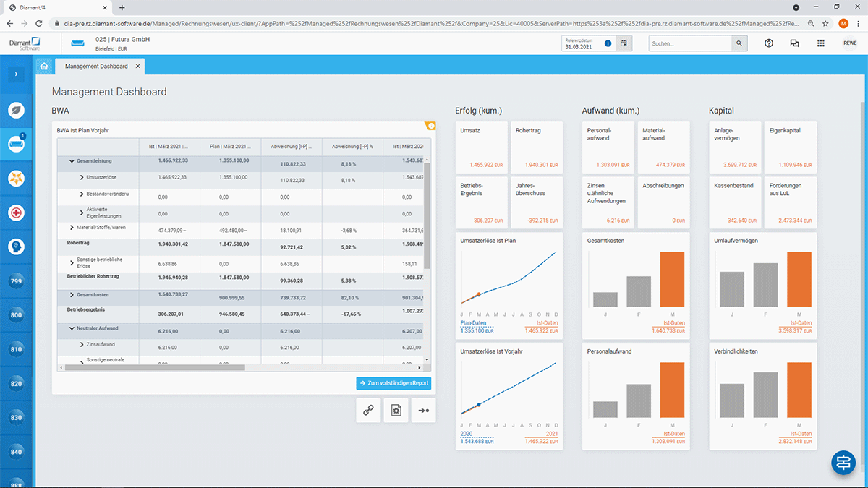Collapse the Gesamtleistung row
This screenshot has width=868, height=488.
click(72, 161)
